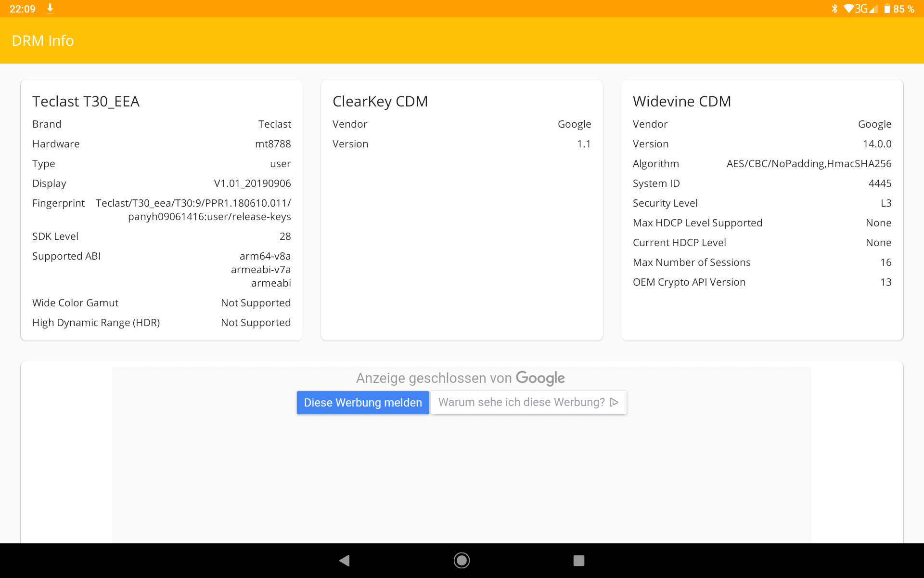
Task: Select Hardware value mt8788
Action: [x=273, y=144]
